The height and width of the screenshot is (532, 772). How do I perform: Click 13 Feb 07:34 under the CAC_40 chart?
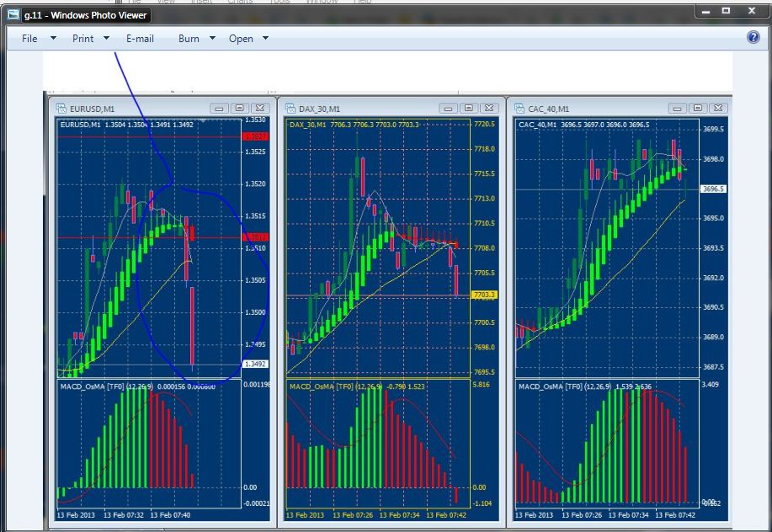[x=629, y=515]
